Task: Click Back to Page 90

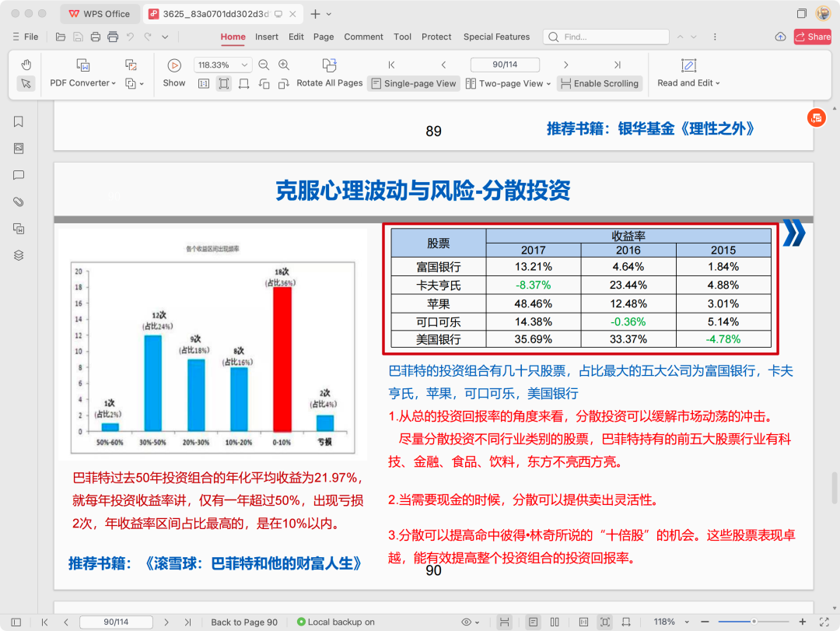Action: (244, 622)
